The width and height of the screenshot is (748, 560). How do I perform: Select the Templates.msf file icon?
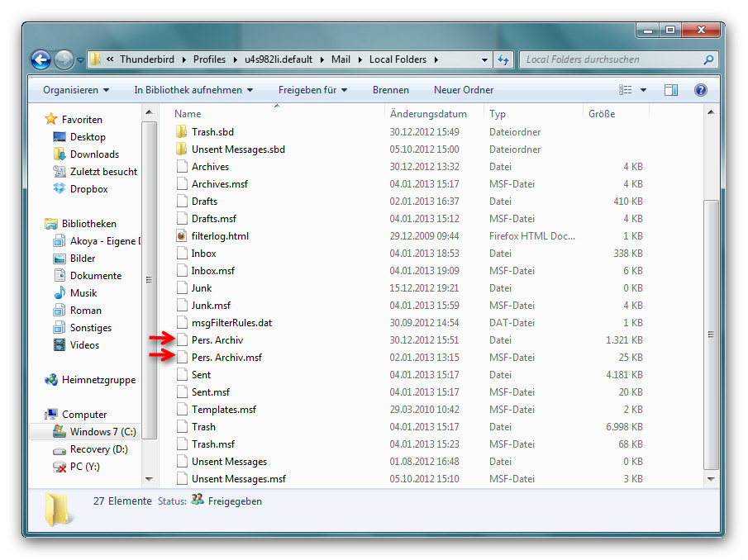click(181, 410)
